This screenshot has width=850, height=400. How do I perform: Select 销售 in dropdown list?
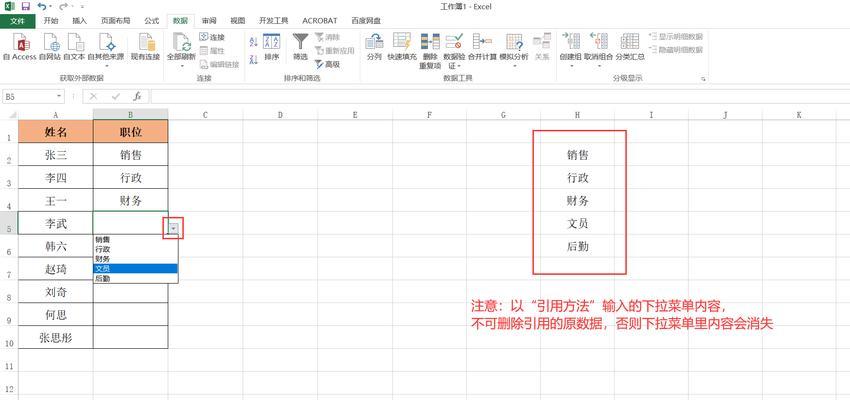click(x=136, y=240)
